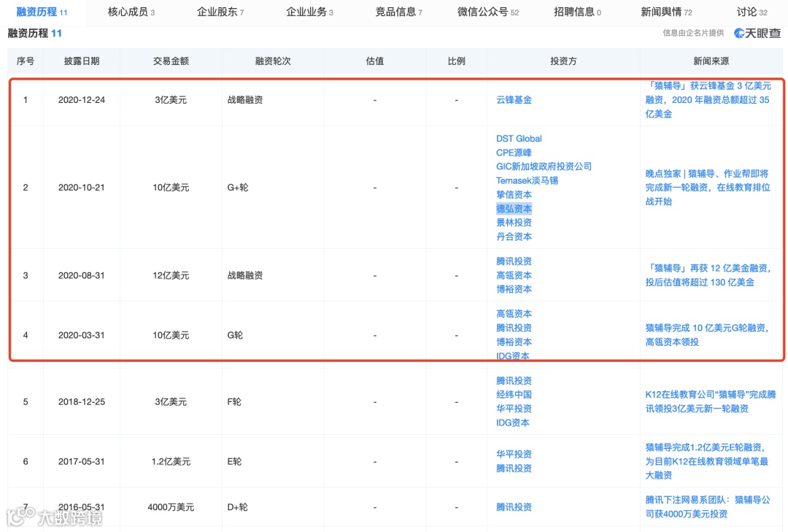Open 腾讯投资 in the E轮 row

pyautogui.click(x=514, y=468)
